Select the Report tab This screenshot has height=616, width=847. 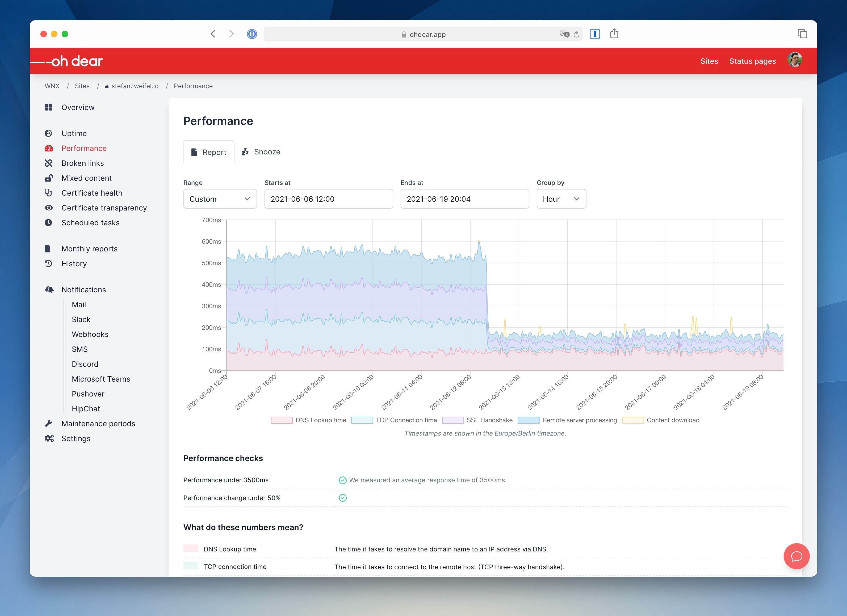(209, 152)
